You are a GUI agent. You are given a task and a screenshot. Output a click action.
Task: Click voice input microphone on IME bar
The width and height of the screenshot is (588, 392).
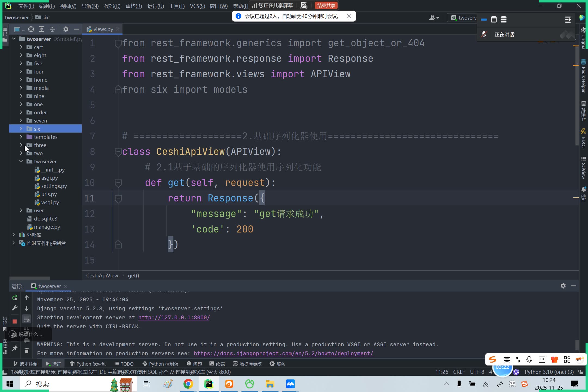(529, 359)
